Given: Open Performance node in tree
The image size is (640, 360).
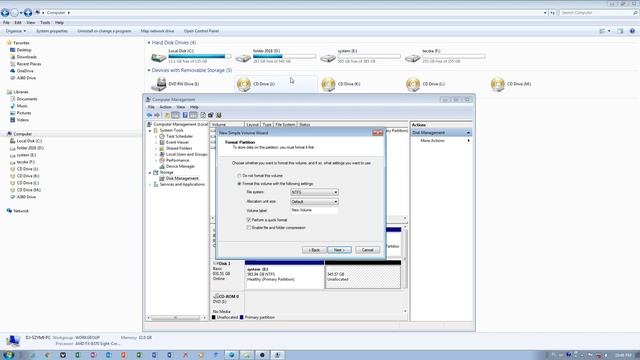Looking at the screenshot, I should click(177, 160).
